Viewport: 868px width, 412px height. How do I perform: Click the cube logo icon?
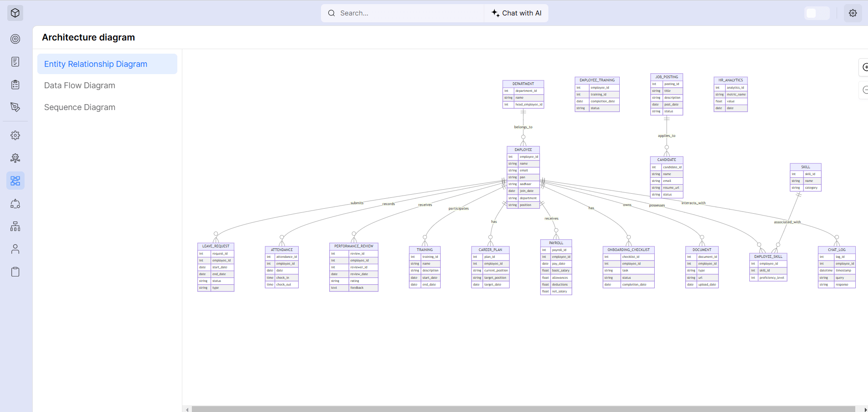point(15,13)
